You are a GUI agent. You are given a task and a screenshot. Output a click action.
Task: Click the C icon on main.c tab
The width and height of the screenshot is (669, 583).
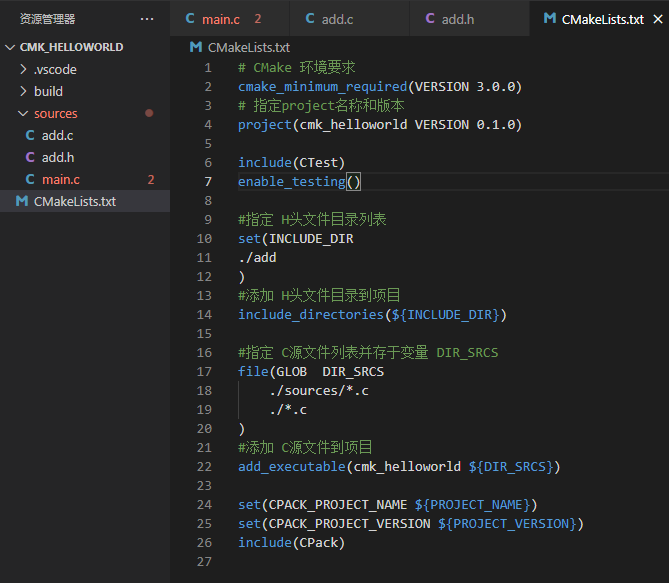[x=190, y=18]
